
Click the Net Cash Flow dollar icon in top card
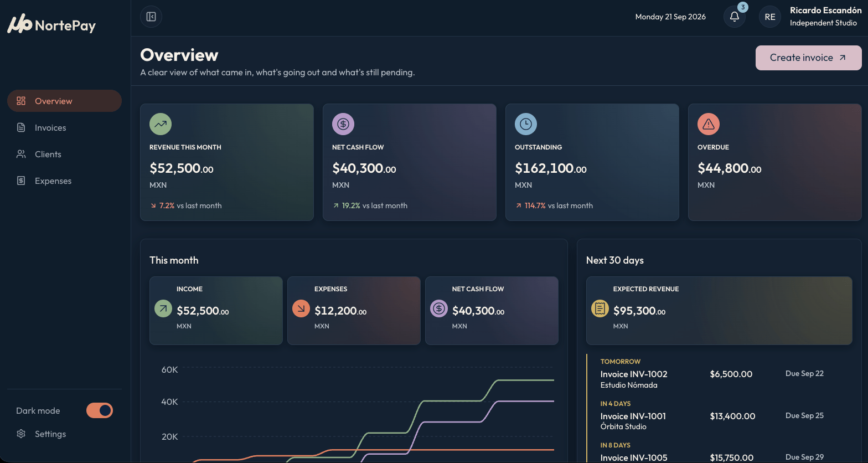(343, 124)
